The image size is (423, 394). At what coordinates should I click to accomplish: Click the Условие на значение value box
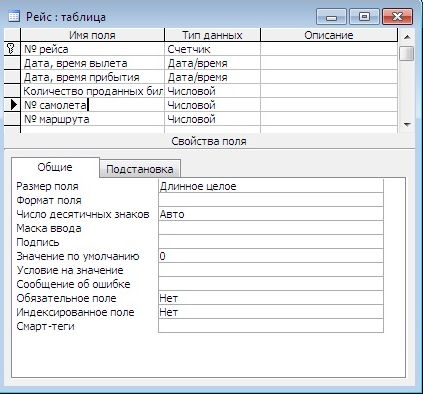271,270
